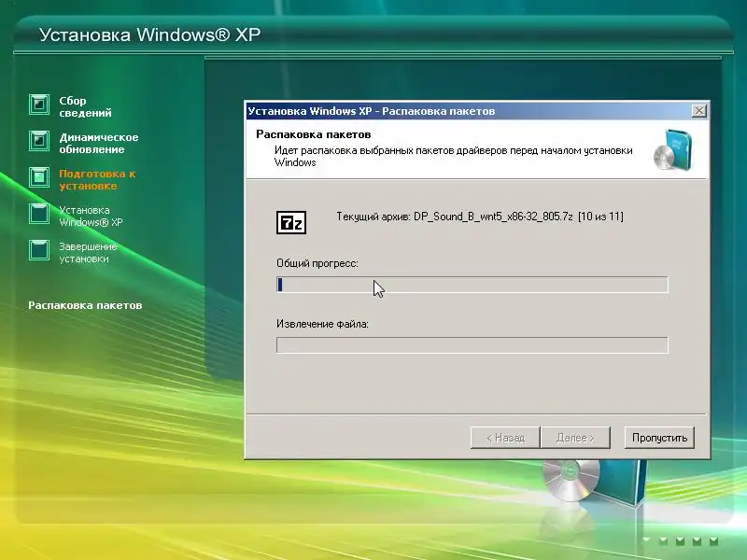Click the Завершение установки step label

tap(88, 253)
